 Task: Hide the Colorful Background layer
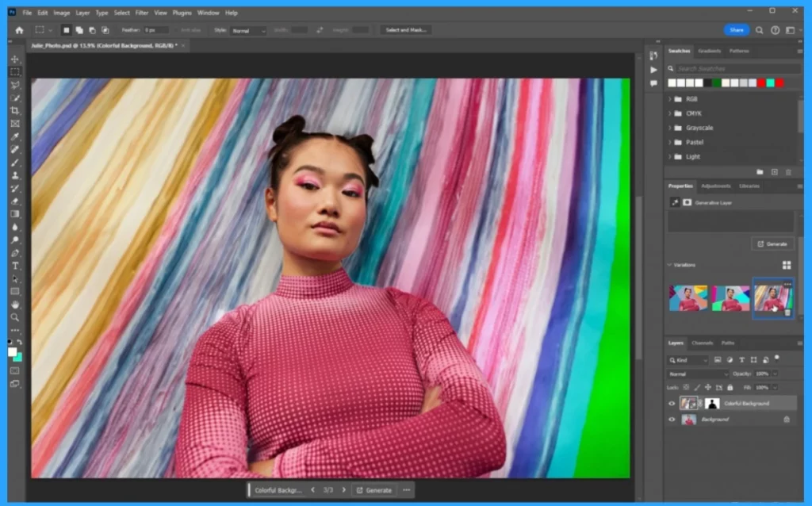tap(672, 404)
